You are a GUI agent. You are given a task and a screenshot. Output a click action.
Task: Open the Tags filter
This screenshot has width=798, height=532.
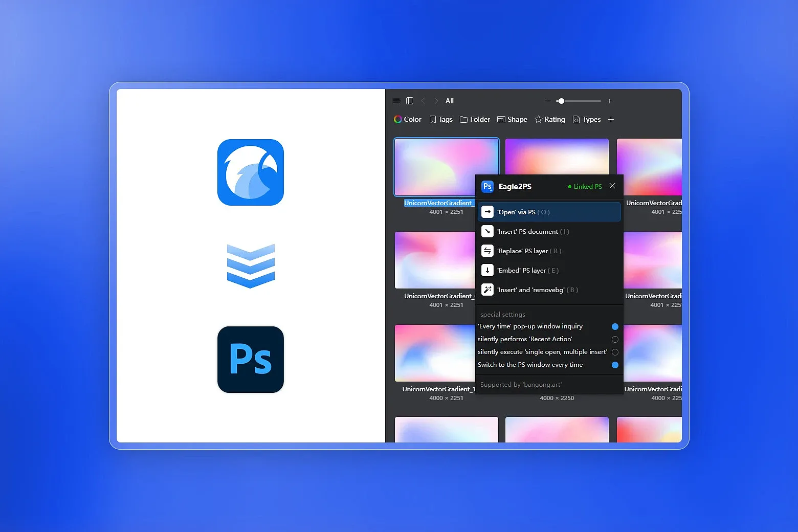[441, 119]
